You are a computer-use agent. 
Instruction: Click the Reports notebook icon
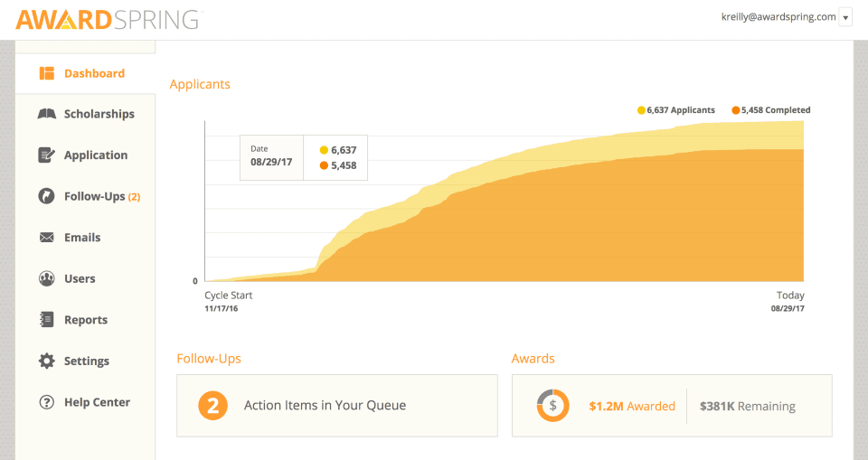point(47,320)
